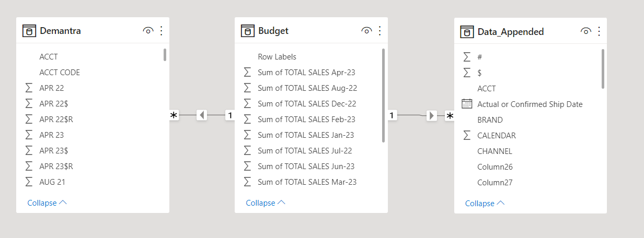Click the Data_Appended table scrollbar
Viewport: 644px width, 238px height.
[x=603, y=68]
